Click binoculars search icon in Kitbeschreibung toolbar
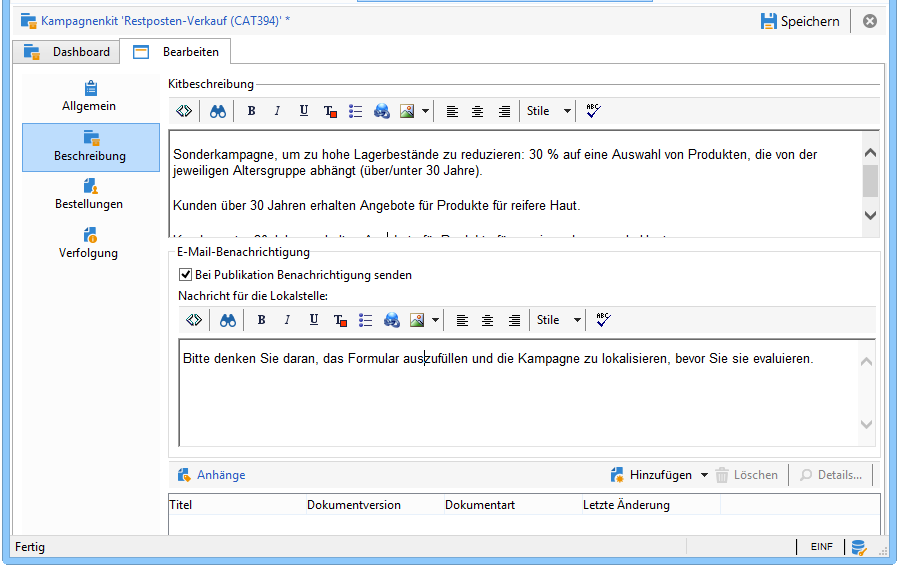Image resolution: width=914 pixels, height=575 pixels. (x=218, y=111)
